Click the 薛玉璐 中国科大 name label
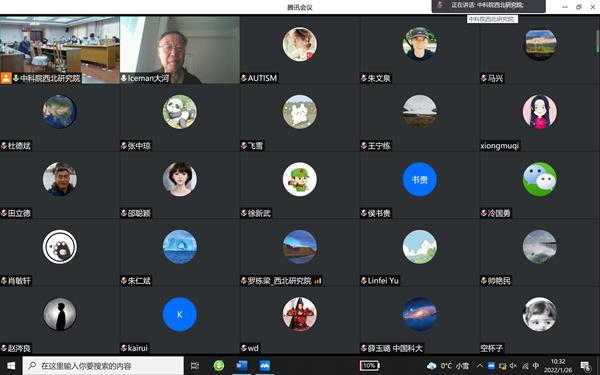Viewport: 600px width, 375px height. (395, 348)
